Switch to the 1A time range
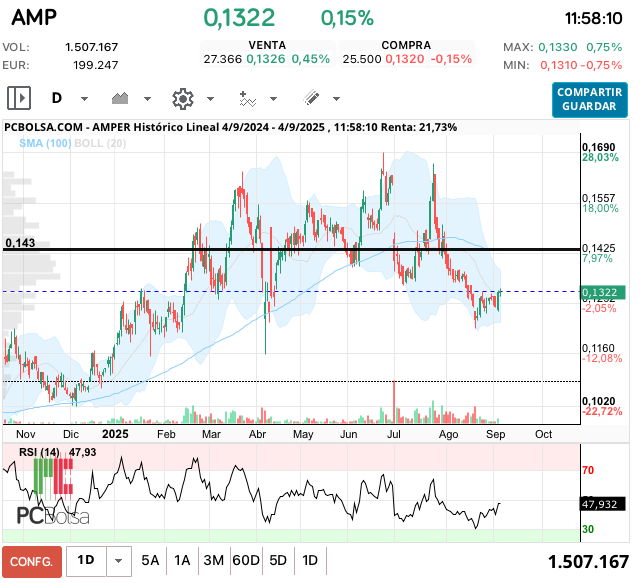 pyautogui.click(x=182, y=560)
